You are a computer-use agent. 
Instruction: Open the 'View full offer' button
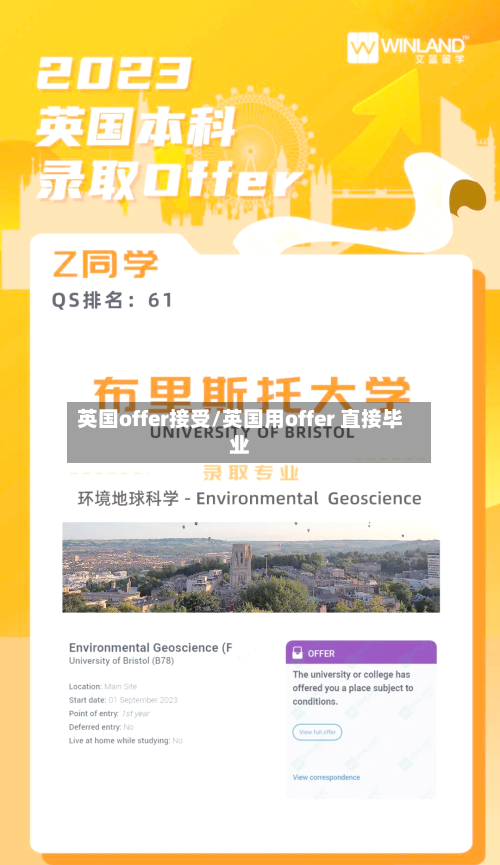click(317, 732)
